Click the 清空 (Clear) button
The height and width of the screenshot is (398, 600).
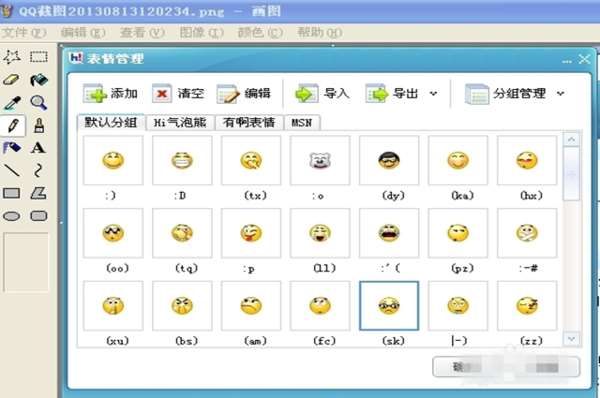[x=178, y=93]
